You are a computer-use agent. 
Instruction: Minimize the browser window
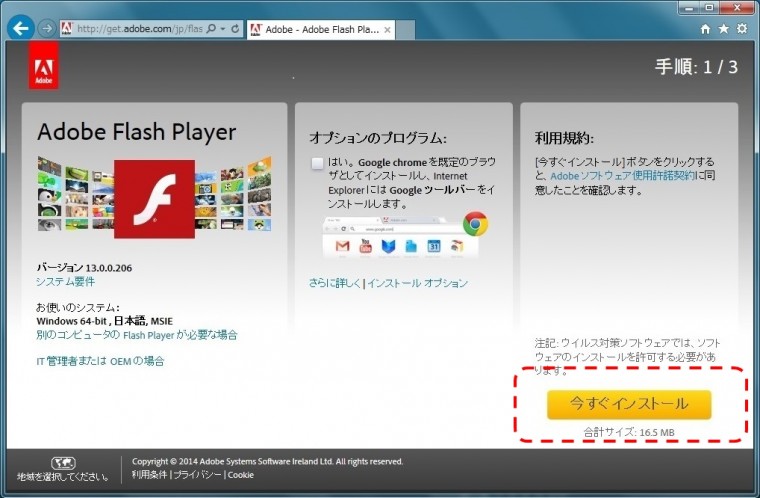[689, 8]
